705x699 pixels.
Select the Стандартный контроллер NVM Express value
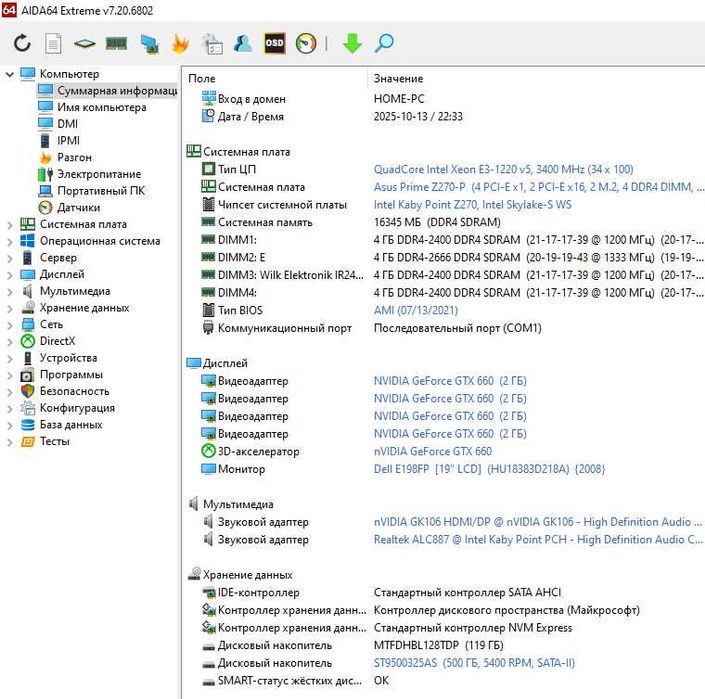point(473,628)
